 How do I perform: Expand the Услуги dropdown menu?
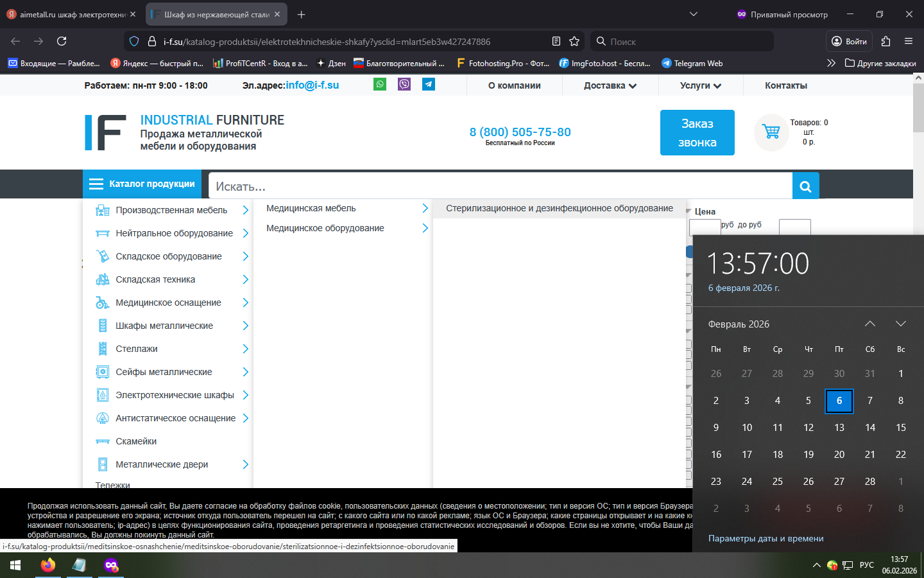tap(700, 85)
